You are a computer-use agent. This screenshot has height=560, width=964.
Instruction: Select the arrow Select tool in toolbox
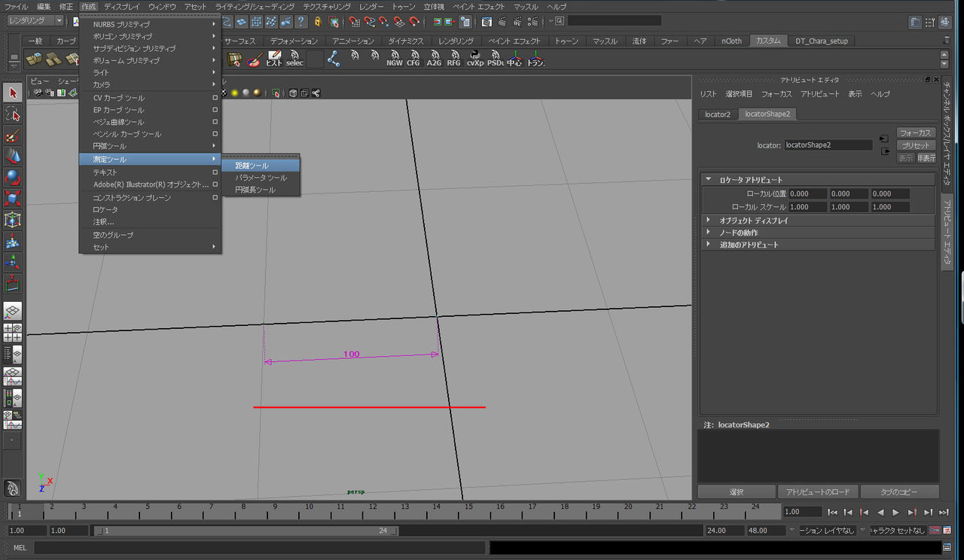coord(13,93)
